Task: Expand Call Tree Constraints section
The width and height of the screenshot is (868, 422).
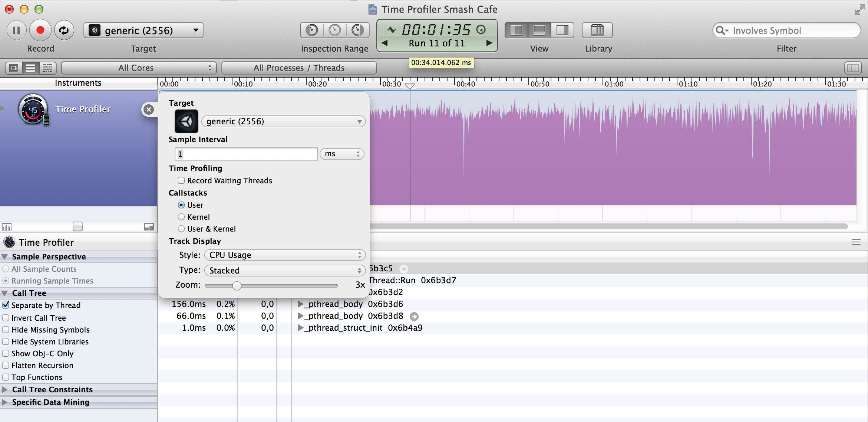Action: point(5,389)
